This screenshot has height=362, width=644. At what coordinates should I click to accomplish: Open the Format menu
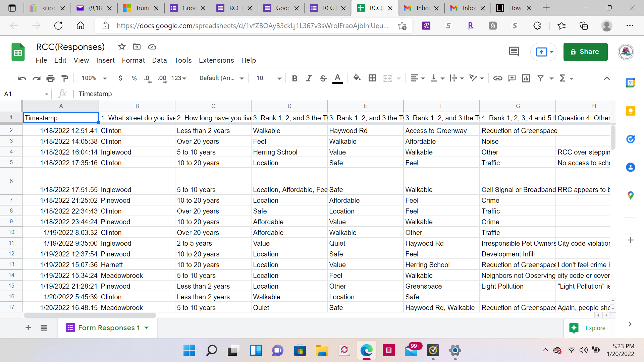[133, 60]
